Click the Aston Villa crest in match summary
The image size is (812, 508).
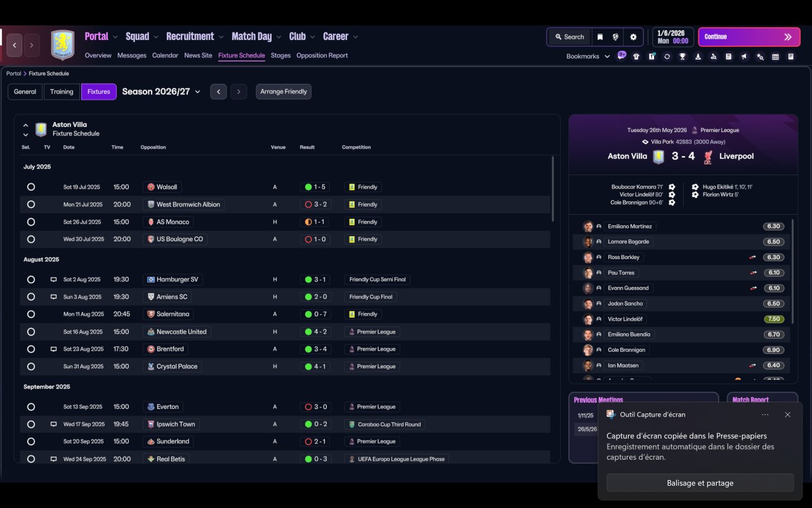(658, 156)
